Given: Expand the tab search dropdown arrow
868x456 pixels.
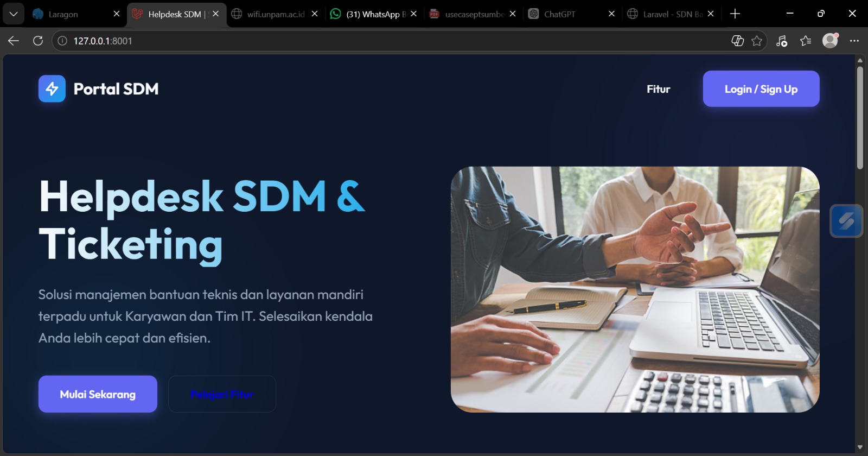Looking at the screenshot, I should [14, 14].
